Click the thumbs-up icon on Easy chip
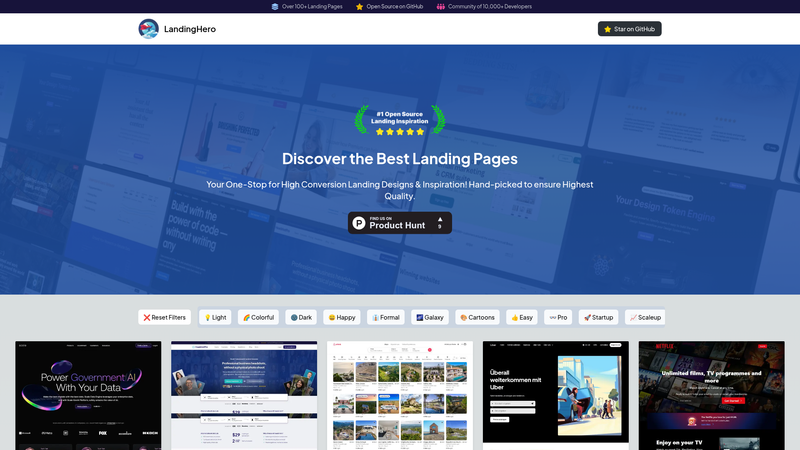This screenshot has width=800, height=450. (x=515, y=317)
